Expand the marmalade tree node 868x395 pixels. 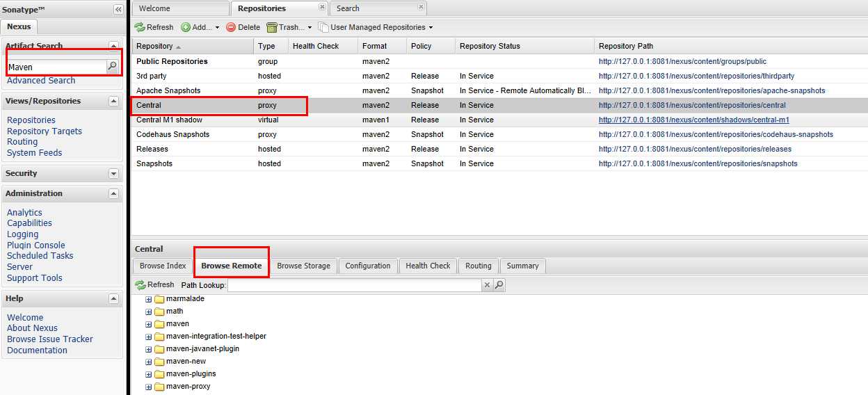(148, 300)
